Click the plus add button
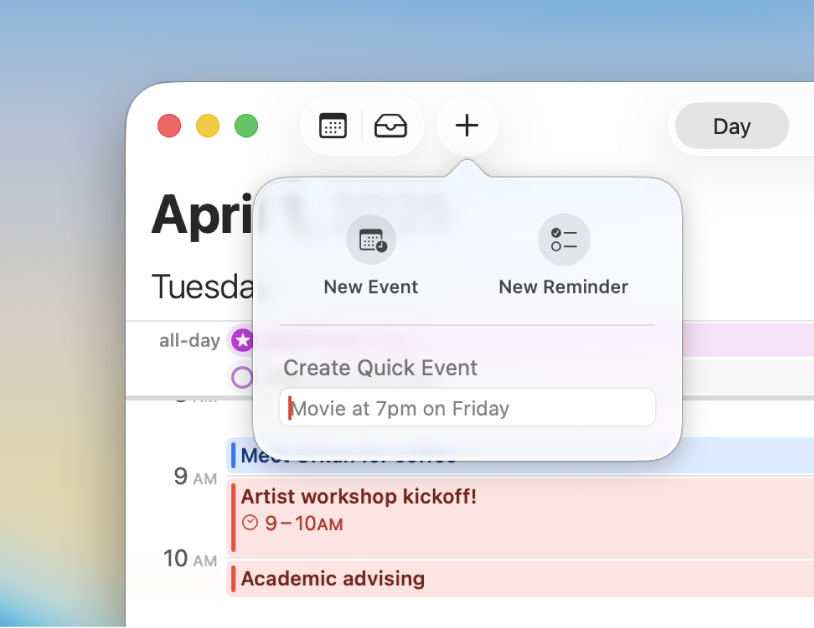Screen dimensions: 814x628 coord(467,126)
